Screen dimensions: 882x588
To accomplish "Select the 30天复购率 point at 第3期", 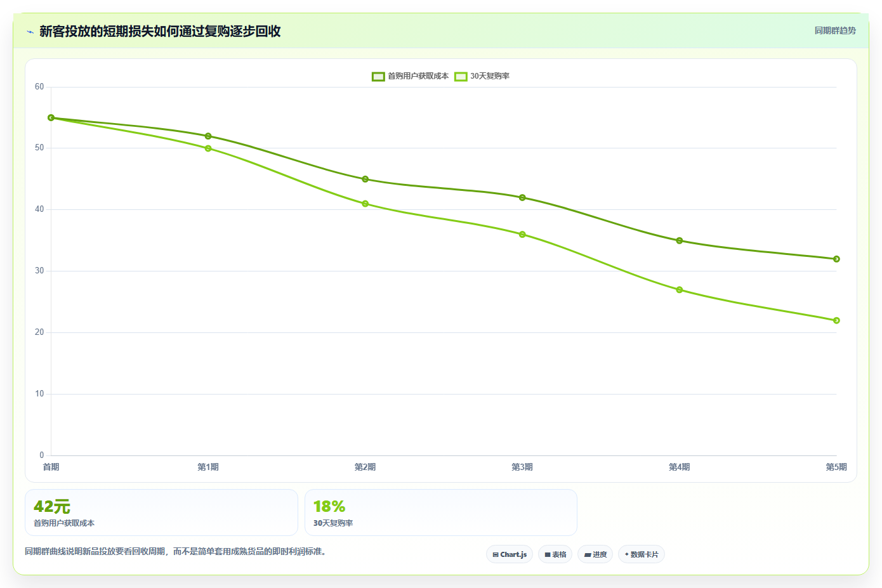I will (x=522, y=235).
